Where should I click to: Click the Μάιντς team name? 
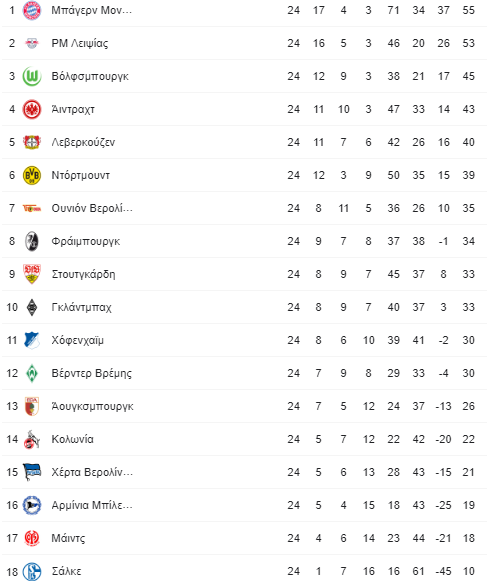pyautogui.click(x=68, y=538)
